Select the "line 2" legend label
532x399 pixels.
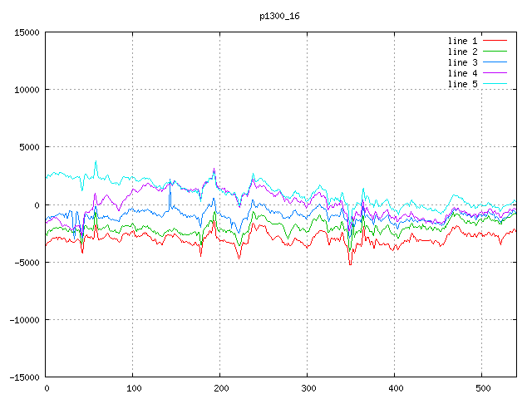click(463, 52)
